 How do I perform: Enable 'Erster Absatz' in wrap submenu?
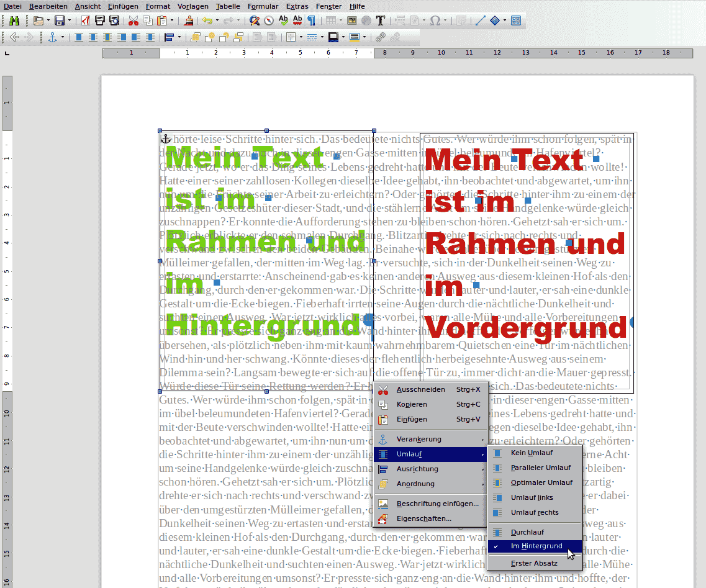coord(533,563)
